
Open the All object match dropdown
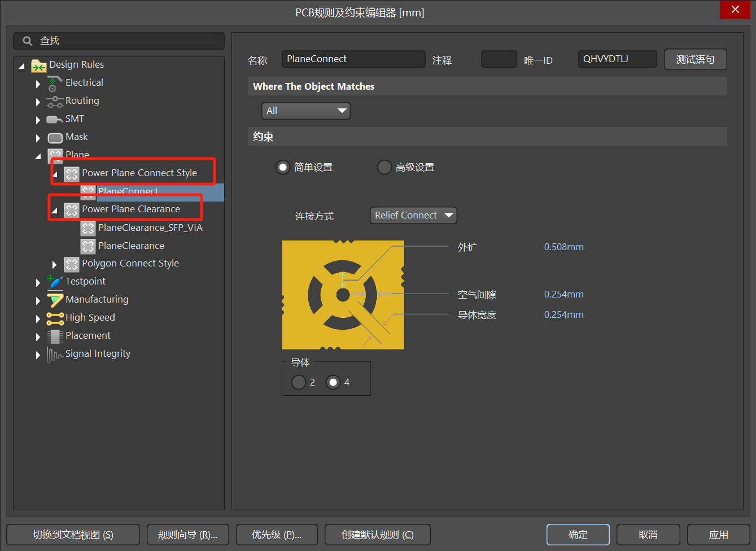[305, 111]
